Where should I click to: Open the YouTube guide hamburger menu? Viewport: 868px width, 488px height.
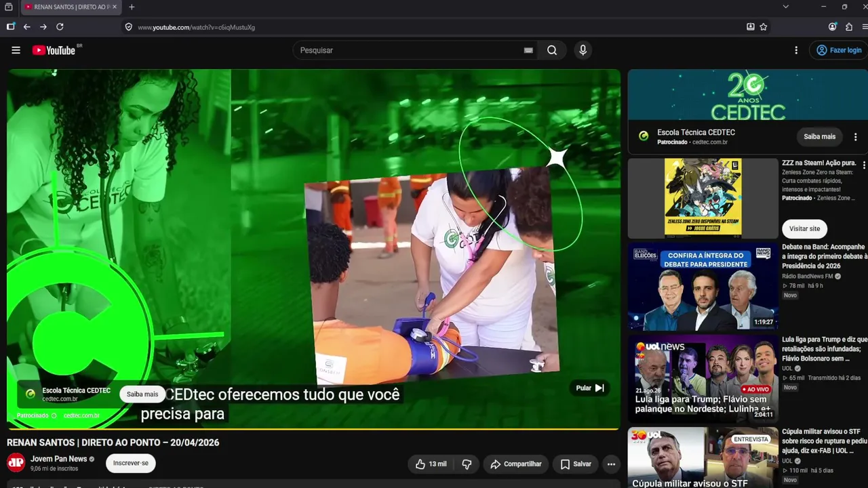(x=16, y=50)
